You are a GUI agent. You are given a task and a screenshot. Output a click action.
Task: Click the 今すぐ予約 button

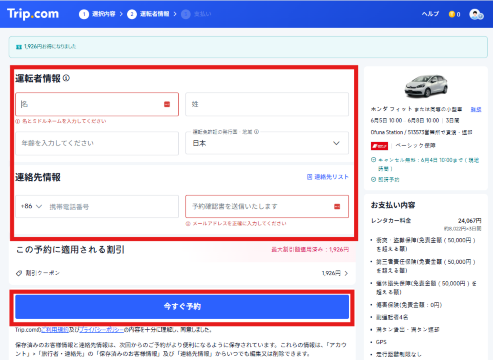click(x=182, y=307)
